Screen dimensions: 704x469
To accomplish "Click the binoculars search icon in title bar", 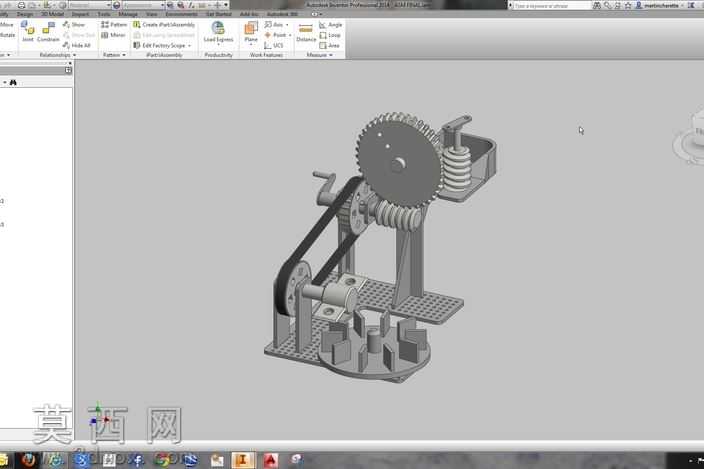I will [x=597, y=5].
